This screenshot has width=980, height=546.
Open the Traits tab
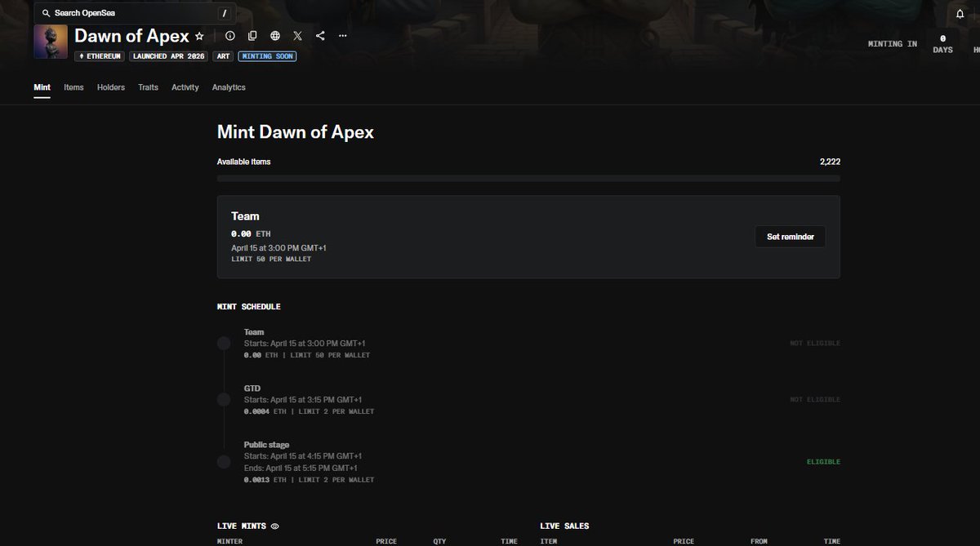pyautogui.click(x=149, y=87)
